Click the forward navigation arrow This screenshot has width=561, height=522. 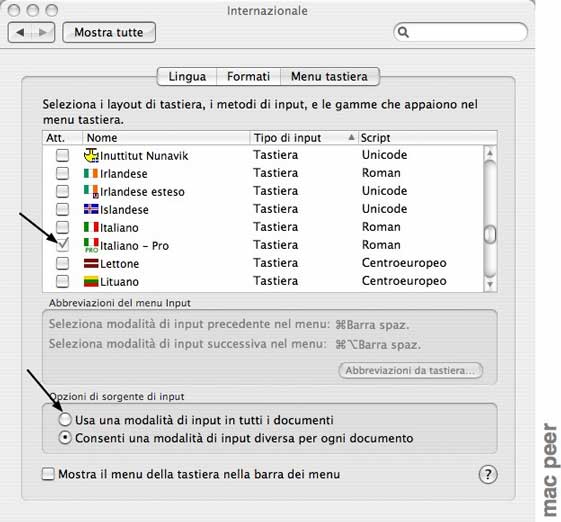click(43, 33)
